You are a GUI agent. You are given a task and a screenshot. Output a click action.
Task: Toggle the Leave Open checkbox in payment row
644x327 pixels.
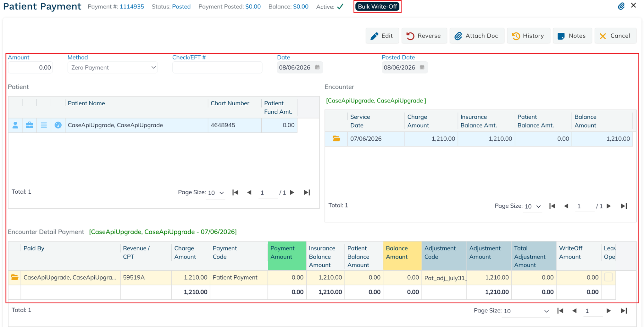tap(608, 277)
